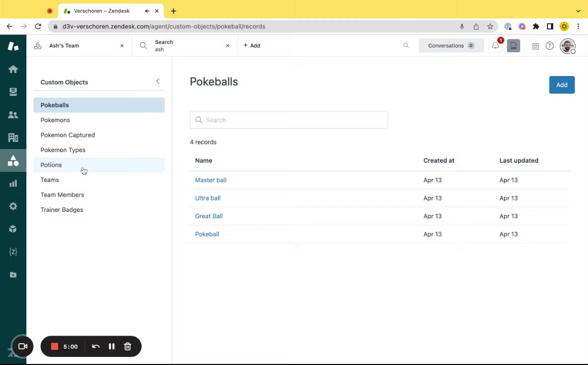This screenshot has height=365, width=588.
Task: Open the folder plus icon in sidebar
Action: tap(13, 275)
